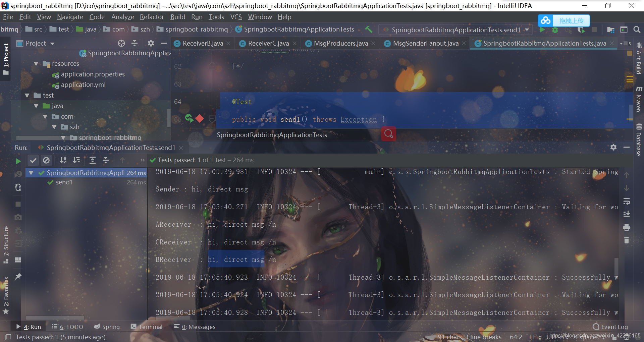The image size is (644, 342).
Task: Show hidden editor tabs dropdown
Action: coord(626,44)
